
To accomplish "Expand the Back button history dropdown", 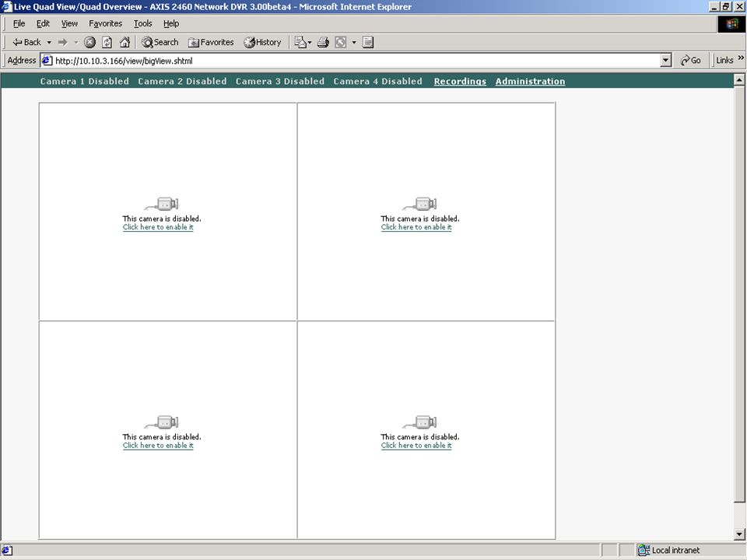I will 49,42.
